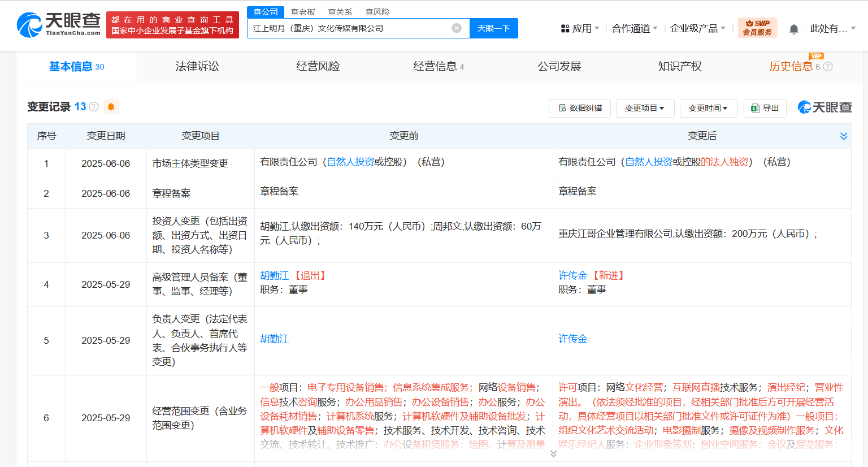The width and height of the screenshot is (868, 467).
Task: Expand the 变更项目 filter dropdown
Action: pyautogui.click(x=645, y=108)
